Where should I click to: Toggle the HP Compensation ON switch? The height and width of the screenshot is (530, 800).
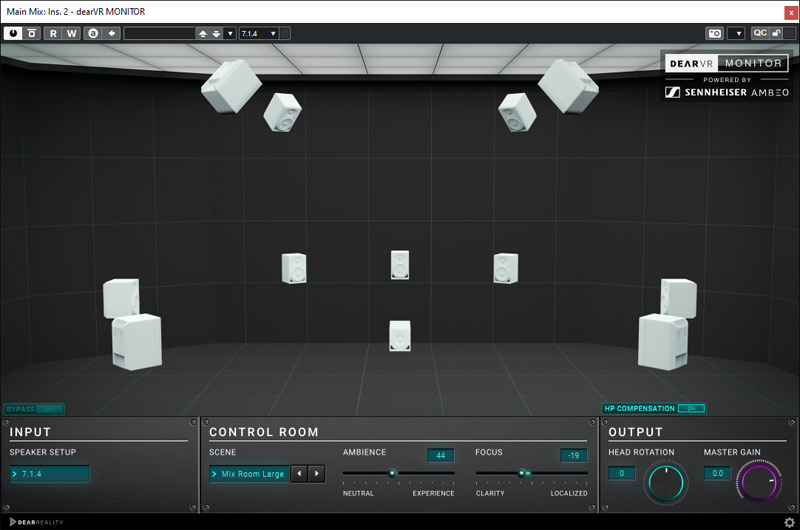click(690, 408)
